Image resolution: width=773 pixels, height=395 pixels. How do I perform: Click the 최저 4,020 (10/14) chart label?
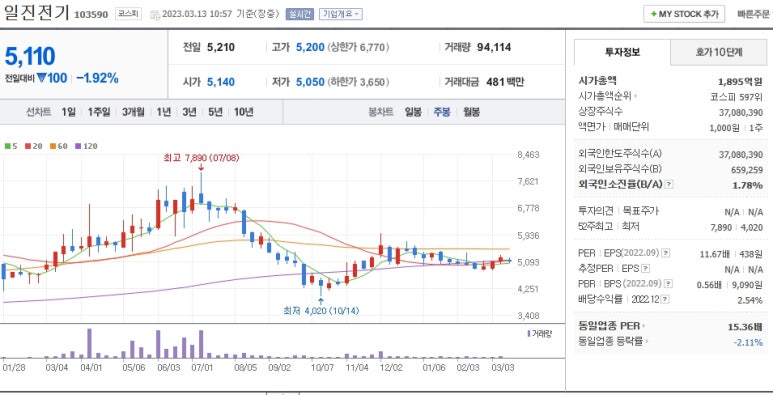click(x=321, y=311)
